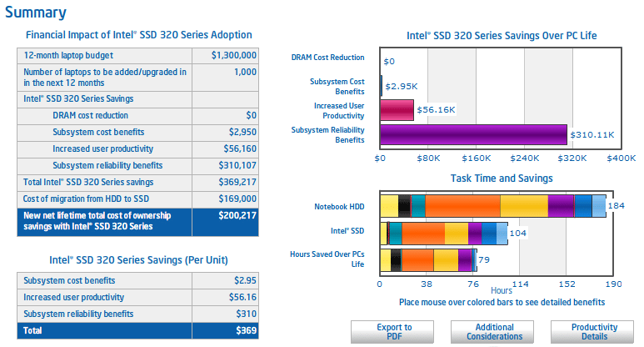Click the 1,000 laptops count value
Image resolution: width=644 pixels, height=347 pixels.
(245, 72)
